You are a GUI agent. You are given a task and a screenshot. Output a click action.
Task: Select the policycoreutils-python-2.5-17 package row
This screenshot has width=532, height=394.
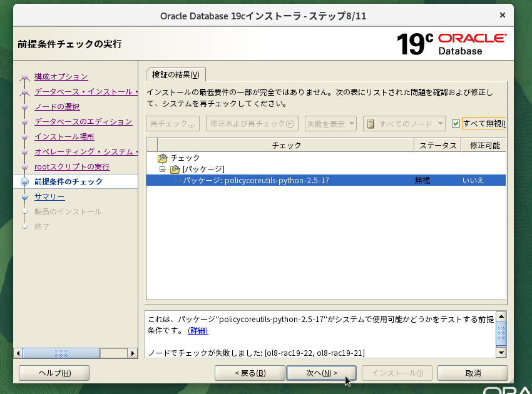coord(325,180)
